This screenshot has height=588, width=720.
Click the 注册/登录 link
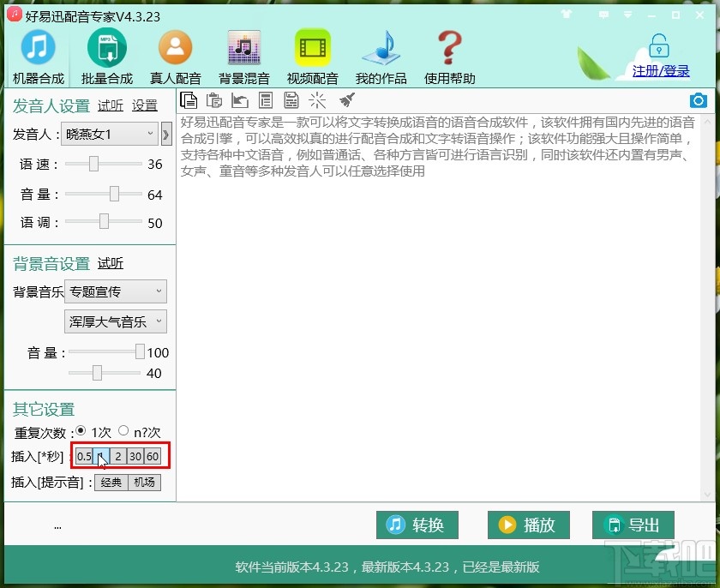pos(660,71)
